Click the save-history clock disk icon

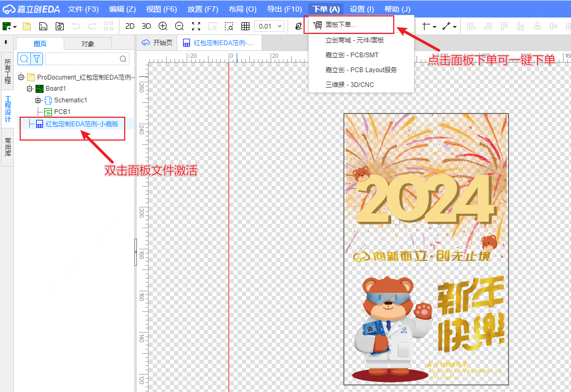(59, 26)
